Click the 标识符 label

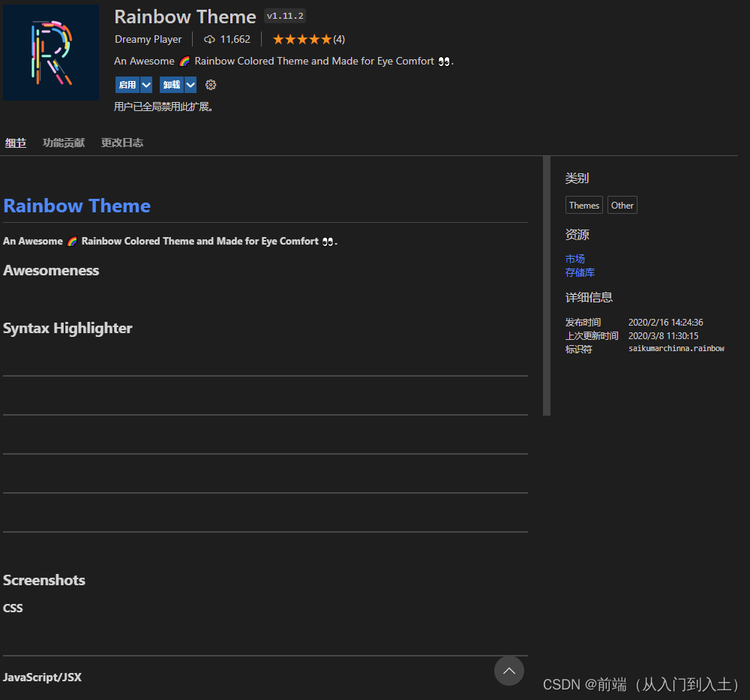(x=579, y=350)
